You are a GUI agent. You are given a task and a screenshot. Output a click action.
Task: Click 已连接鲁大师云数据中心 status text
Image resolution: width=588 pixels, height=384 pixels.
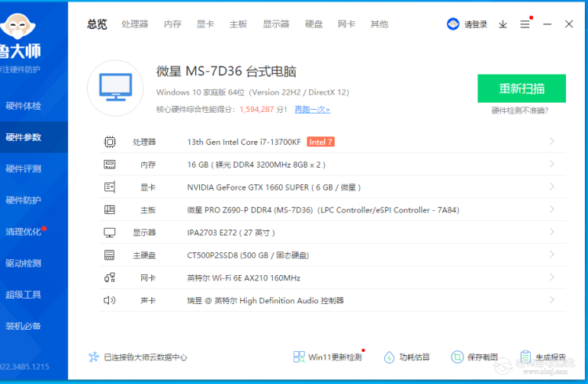pyautogui.click(x=146, y=357)
